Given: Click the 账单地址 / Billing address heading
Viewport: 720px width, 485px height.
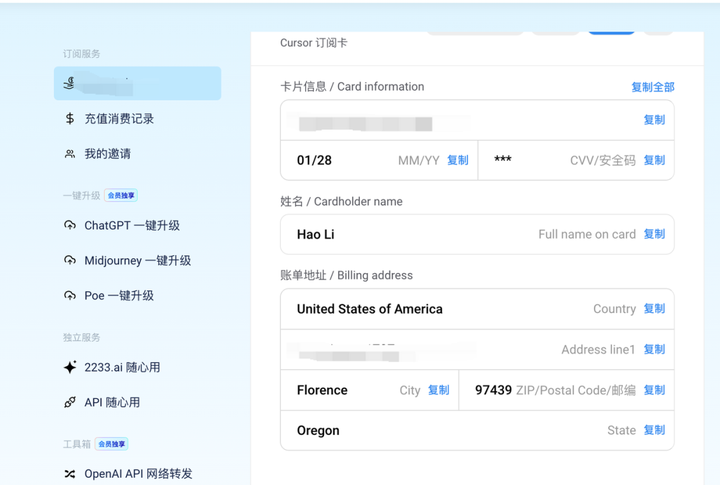Looking at the screenshot, I should coord(347,275).
